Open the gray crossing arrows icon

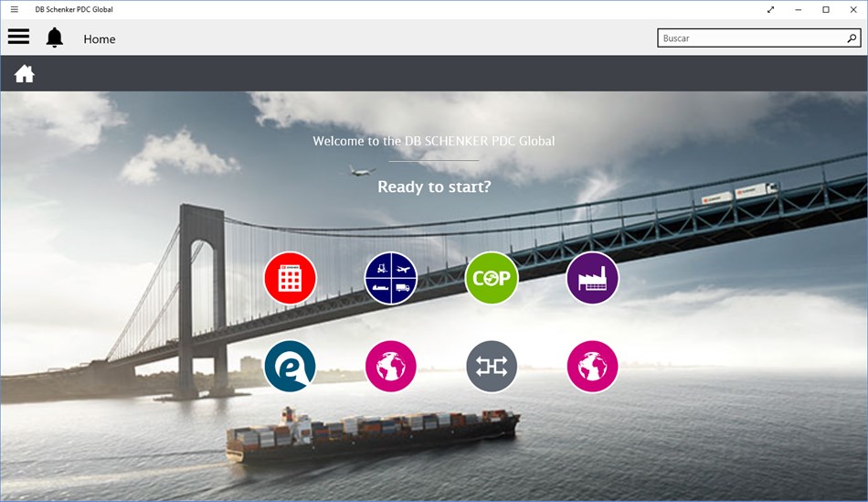(x=492, y=367)
